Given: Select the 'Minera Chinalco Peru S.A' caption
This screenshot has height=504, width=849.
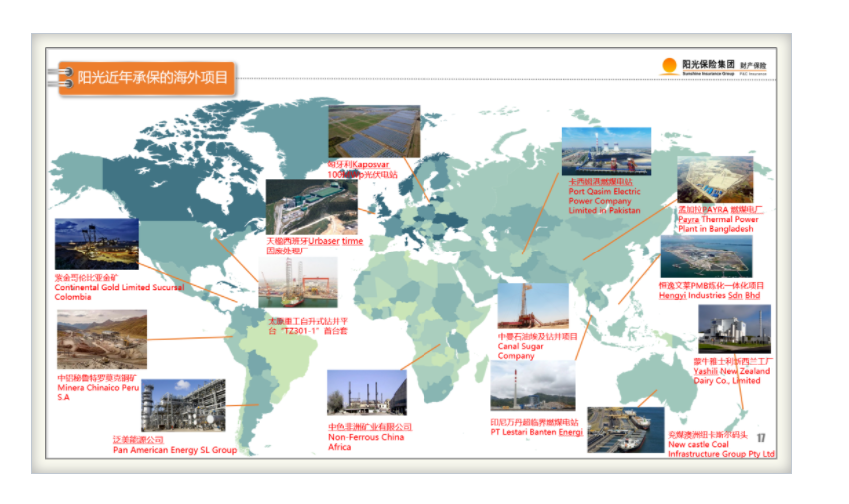Looking at the screenshot, I should (98, 392).
